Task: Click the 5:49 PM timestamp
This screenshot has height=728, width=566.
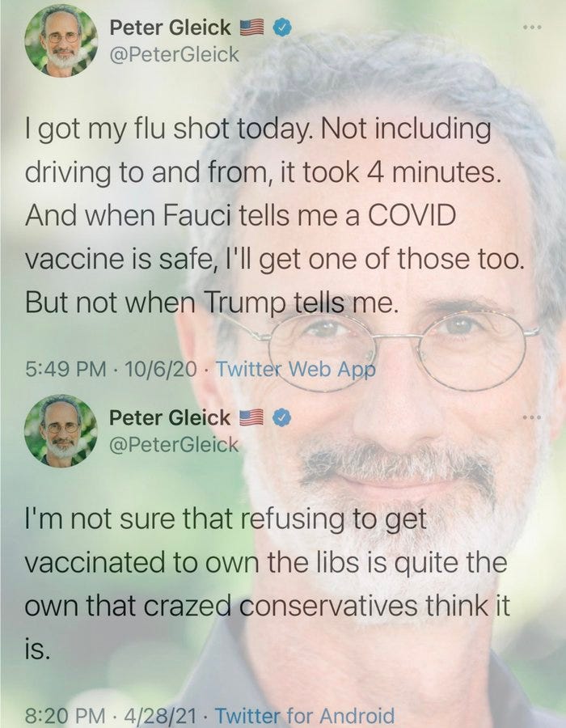Action: 65,369
